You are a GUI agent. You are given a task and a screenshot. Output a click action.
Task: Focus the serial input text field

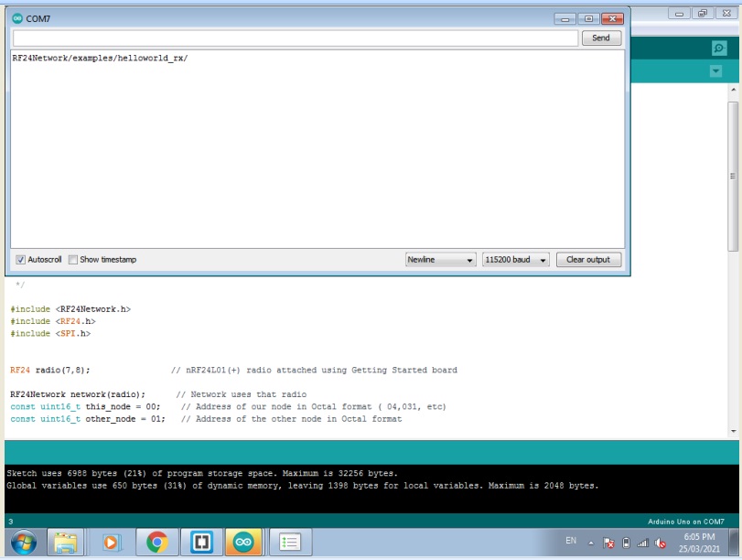pos(296,38)
